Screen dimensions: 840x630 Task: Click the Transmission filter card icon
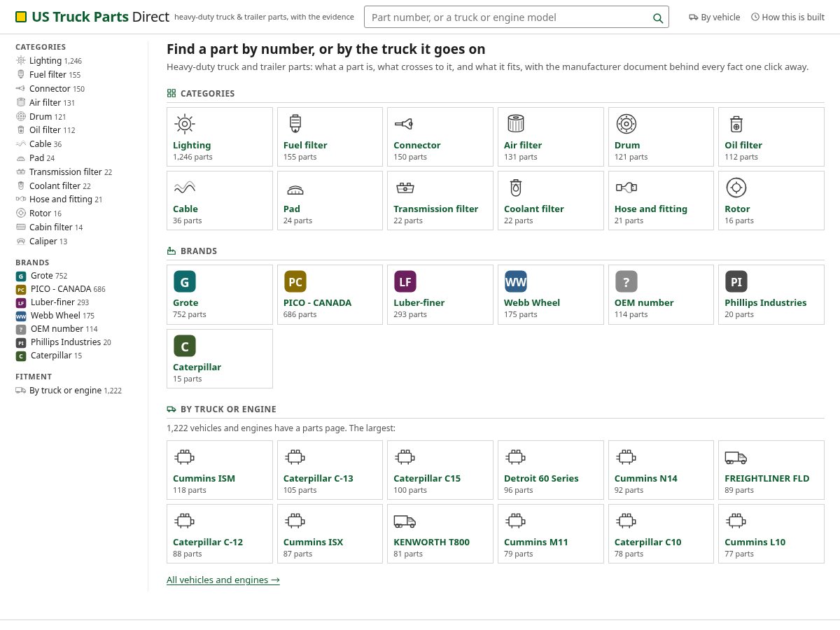coord(405,188)
